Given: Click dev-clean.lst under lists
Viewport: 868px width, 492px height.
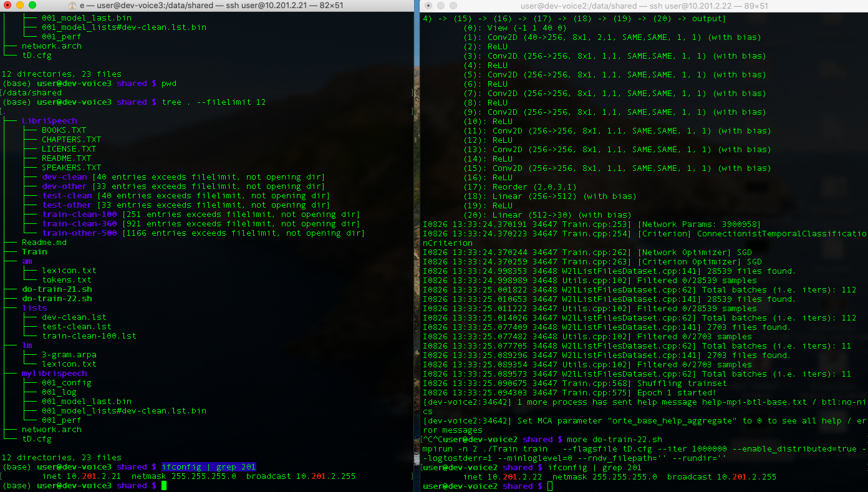Looking at the screenshot, I should click(74, 317).
